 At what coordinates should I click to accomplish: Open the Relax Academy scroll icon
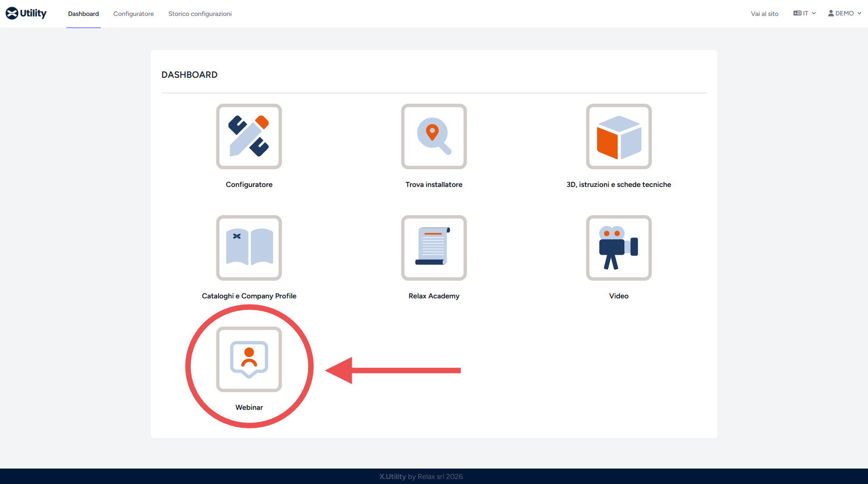click(434, 248)
